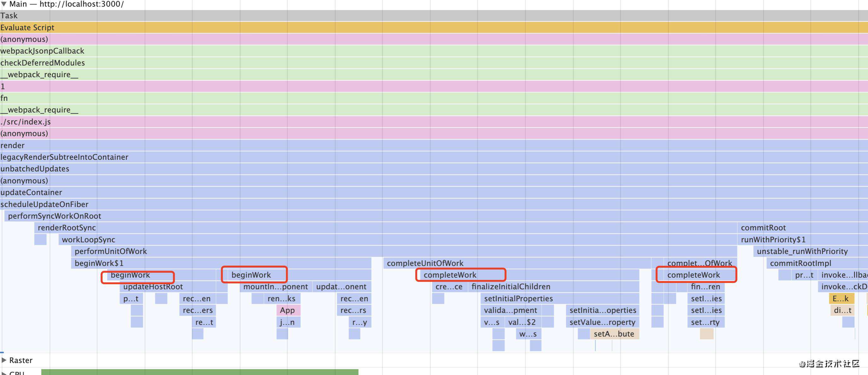Select the updateHostRoot frame
This screenshot has height=375, width=868.
pyautogui.click(x=168, y=287)
